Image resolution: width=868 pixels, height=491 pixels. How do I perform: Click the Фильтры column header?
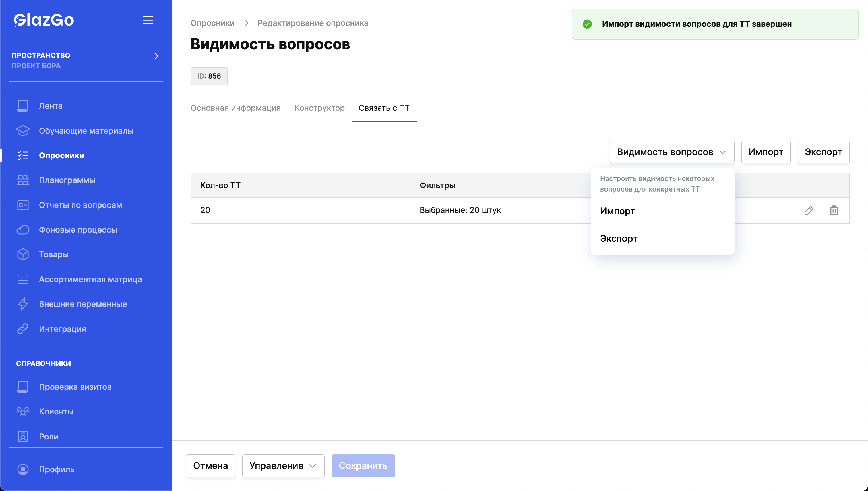pyautogui.click(x=437, y=185)
